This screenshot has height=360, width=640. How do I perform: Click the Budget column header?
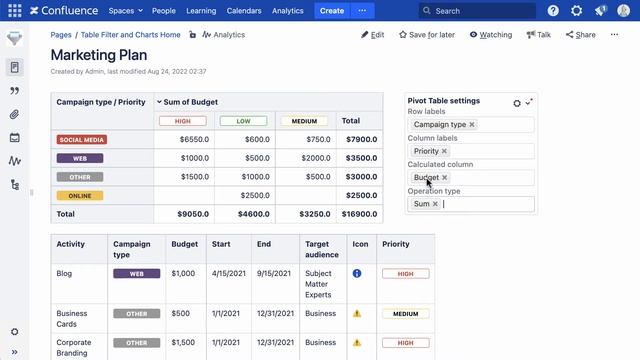[186, 249]
